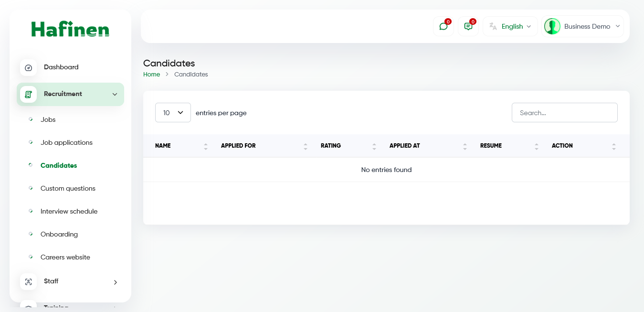
Task: Collapse the Recruitment section
Action: 115,94
